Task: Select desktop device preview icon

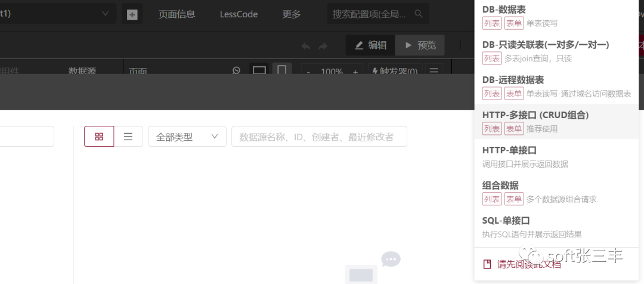Action: click(x=259, y=71)
